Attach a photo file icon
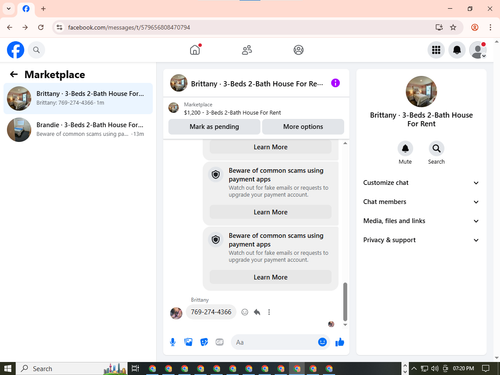Screen dimensions: 500x375 point(188,342)
